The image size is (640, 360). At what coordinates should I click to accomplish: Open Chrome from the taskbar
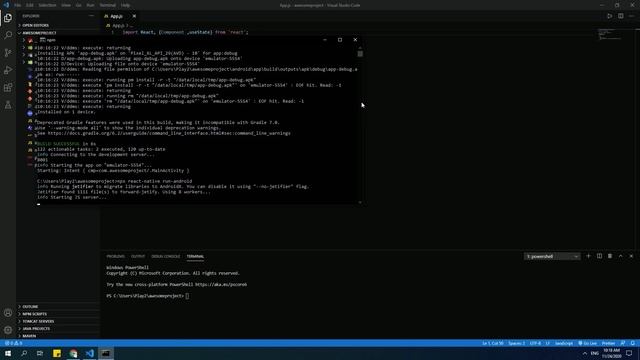click(x=73, y=353)
